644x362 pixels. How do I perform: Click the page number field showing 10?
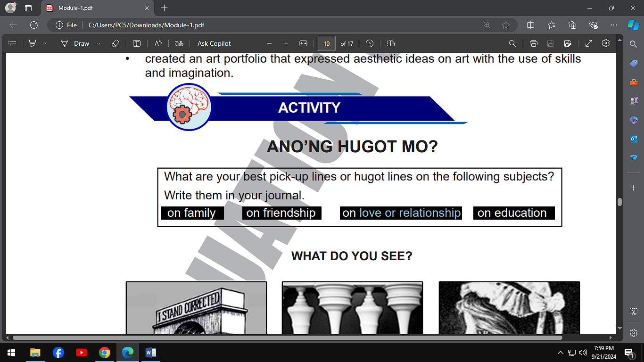click(x=326, y=43)
